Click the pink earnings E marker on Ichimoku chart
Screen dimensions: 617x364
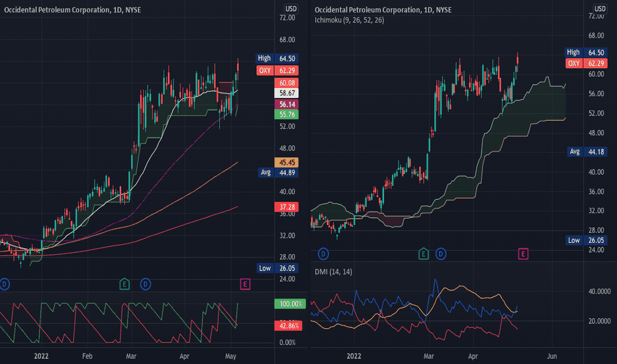[523, 254]
